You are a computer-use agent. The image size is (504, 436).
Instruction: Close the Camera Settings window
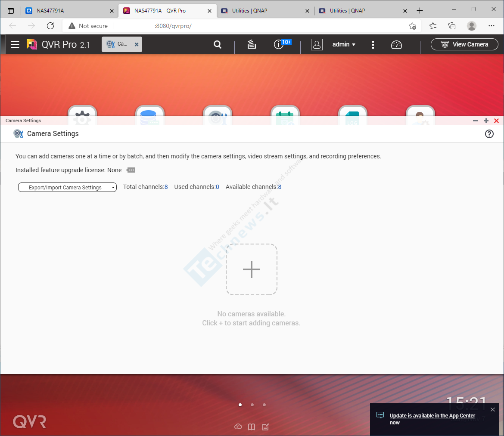click(496, 121)
